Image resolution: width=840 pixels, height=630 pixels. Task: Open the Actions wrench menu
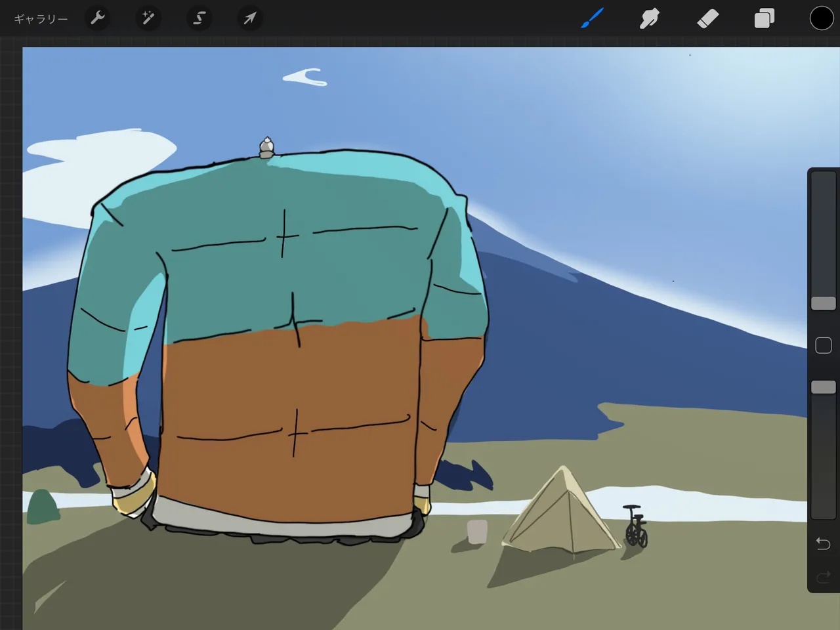[98, 18]
